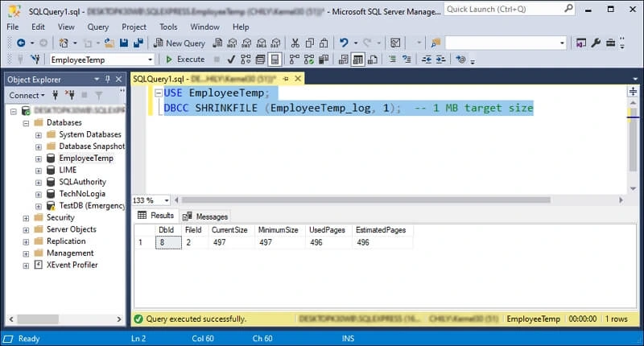644x346 pixels.
Task: Open the Query menu
Action: [97, 27]
